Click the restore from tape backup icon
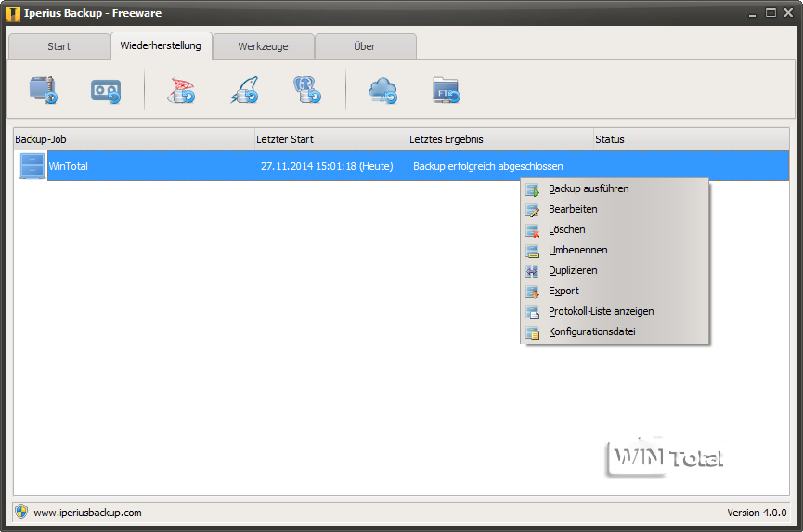This screenshot has width=803, height=532. tap(106, 91)
